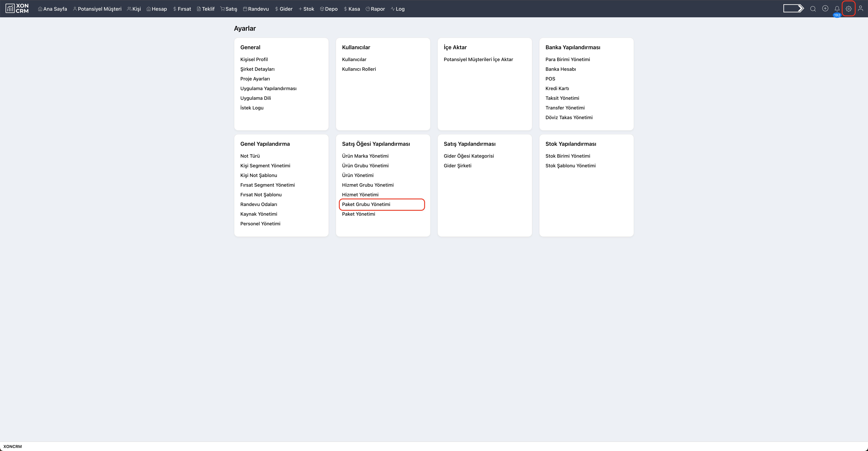Open Not Türü link
This screenshot has width=868, height=451.
(250, 156)
